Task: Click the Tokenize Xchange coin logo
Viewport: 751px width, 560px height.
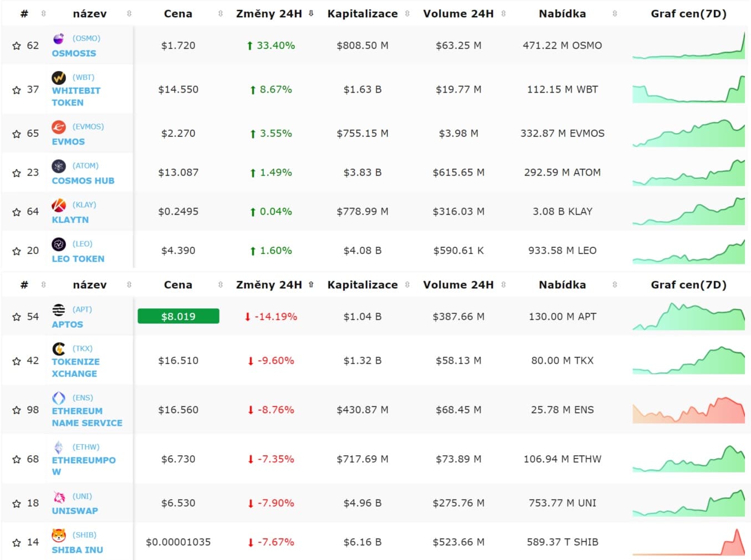Action: pyautogui.click(x=59, y=349)
